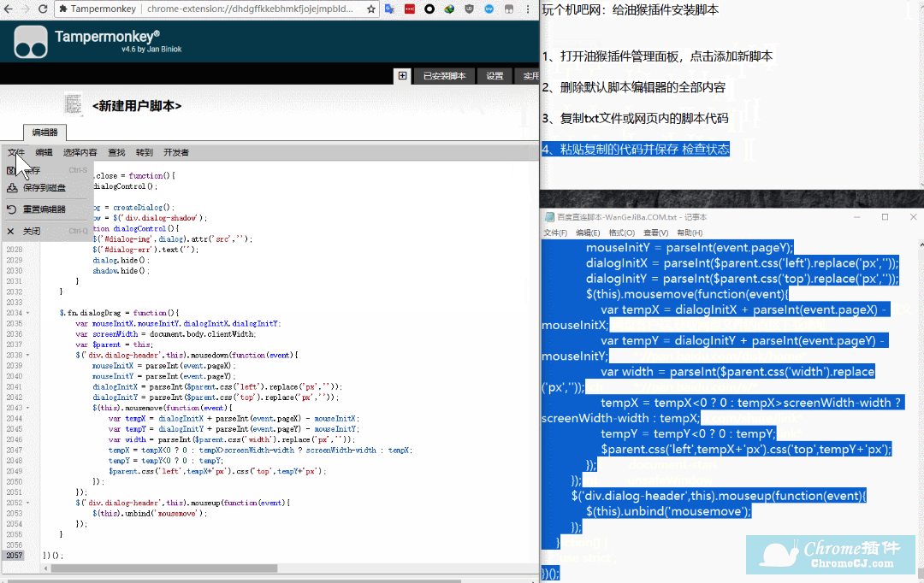Click the Tampermonkey extension icon in toolbar
Screen dimensions: 924x583
[510, 9]
